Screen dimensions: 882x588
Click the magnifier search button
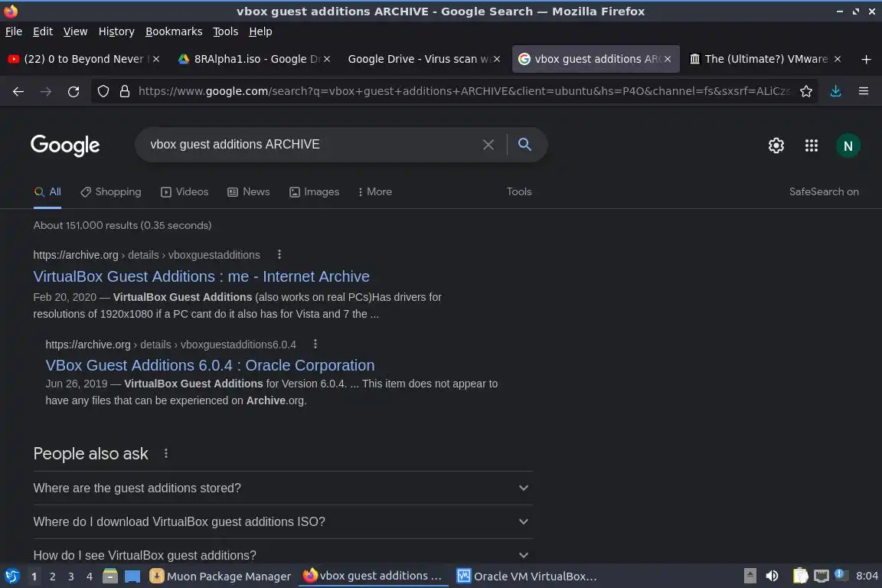pyautogui.click(x=524, y=145)
